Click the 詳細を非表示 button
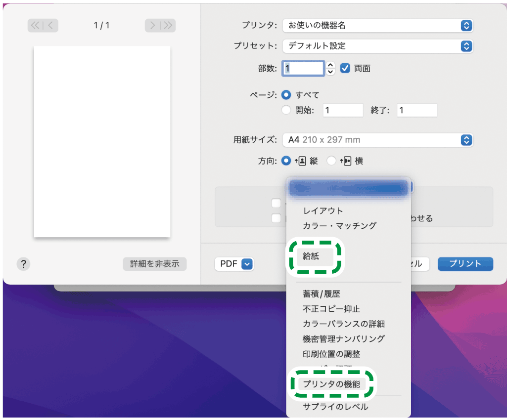Screen dimensions: 509x420 154,264
